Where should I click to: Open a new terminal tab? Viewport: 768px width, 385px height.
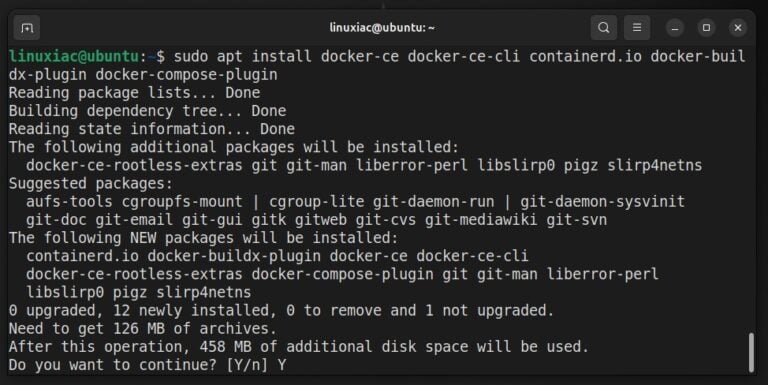[x=26, y=28]
